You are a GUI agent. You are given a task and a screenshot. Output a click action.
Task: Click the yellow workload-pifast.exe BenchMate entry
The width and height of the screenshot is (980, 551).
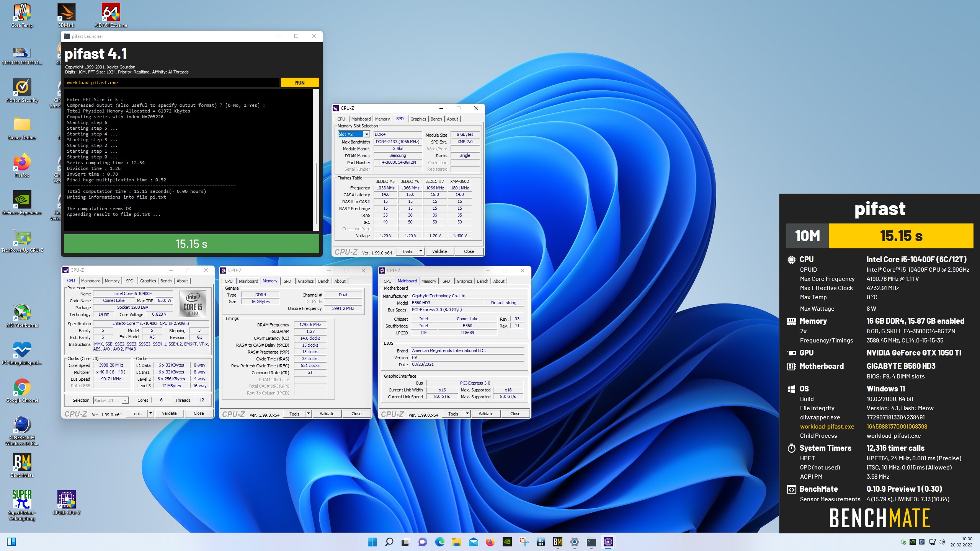tap(827, 426)
